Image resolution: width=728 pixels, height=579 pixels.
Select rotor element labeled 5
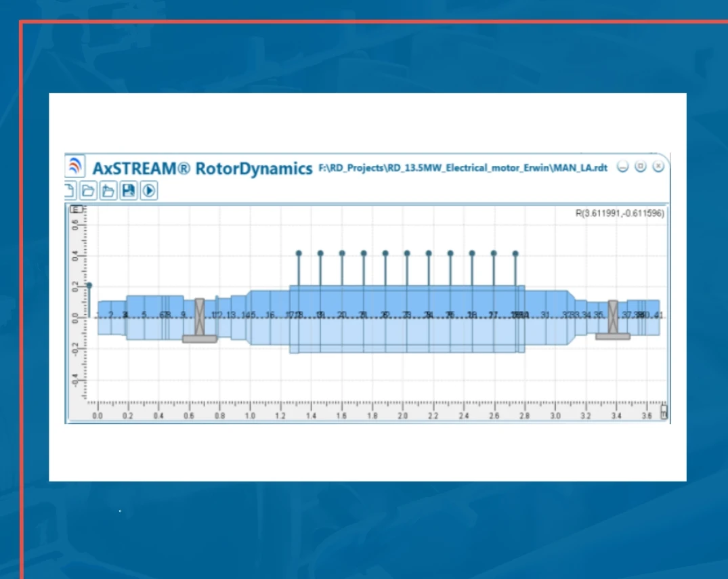click(144, 314)
